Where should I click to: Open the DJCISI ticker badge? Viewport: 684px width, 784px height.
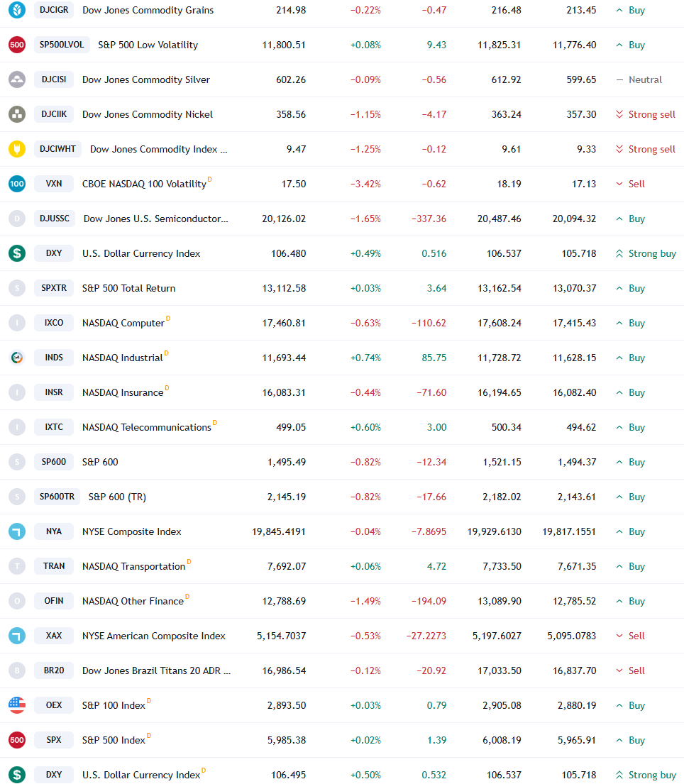click(54, 79)
